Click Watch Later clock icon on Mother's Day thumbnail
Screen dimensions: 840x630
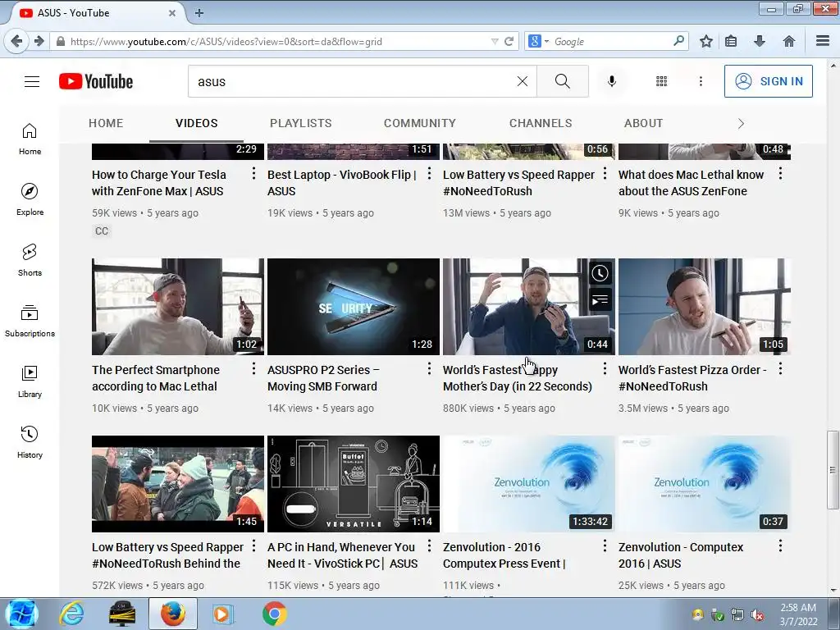click(x=600, y=273)
